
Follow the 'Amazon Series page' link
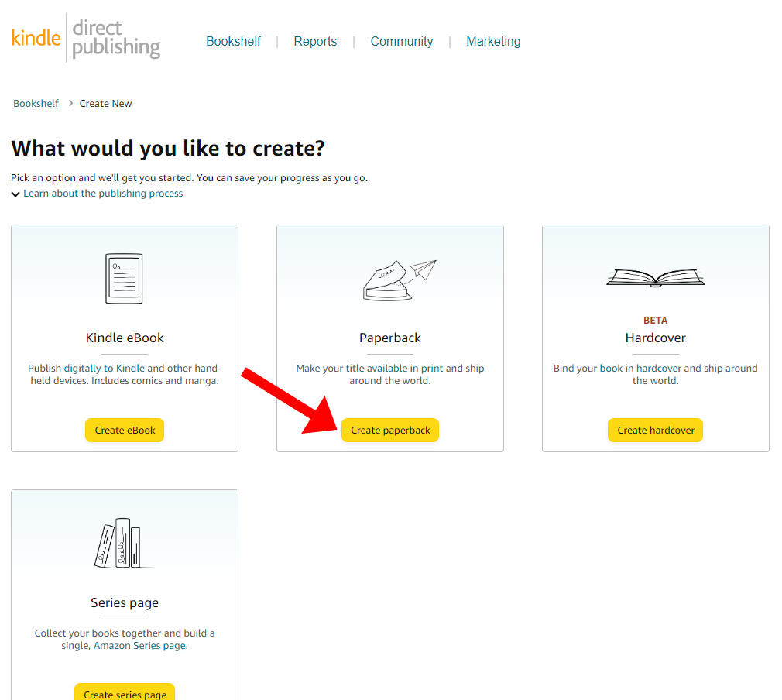(139, 646)
